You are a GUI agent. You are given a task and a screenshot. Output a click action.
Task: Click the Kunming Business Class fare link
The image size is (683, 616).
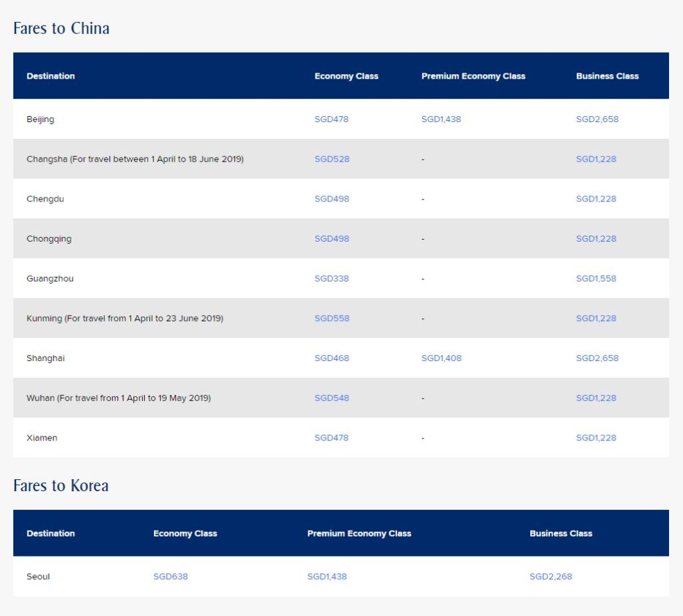pos(596,318)
